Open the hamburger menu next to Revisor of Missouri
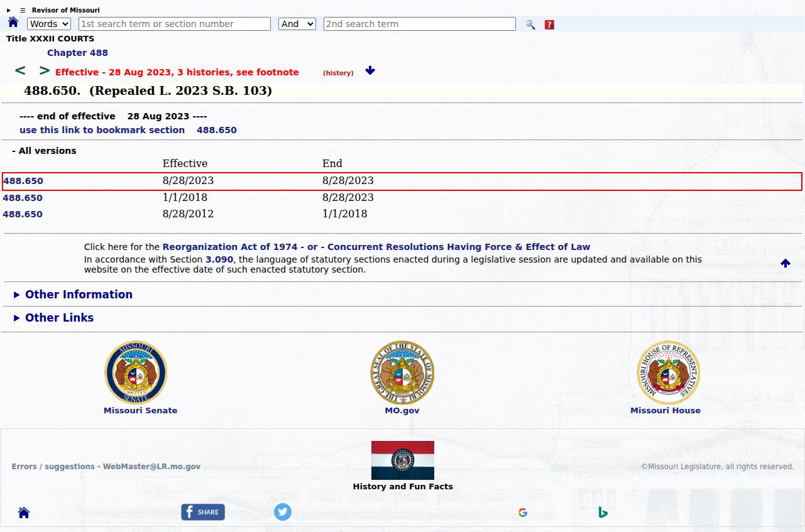The height and width of the screenshot is (532, 805). [x=23, y=10]
